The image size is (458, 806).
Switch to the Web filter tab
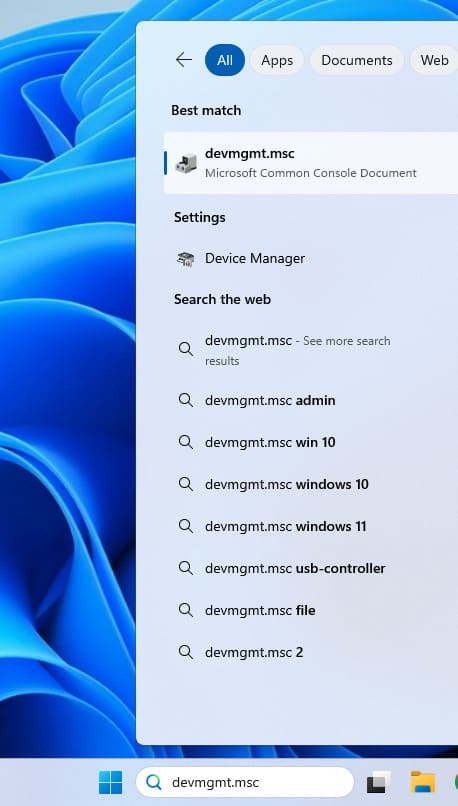pyautogui.click(x=434, y=60)
